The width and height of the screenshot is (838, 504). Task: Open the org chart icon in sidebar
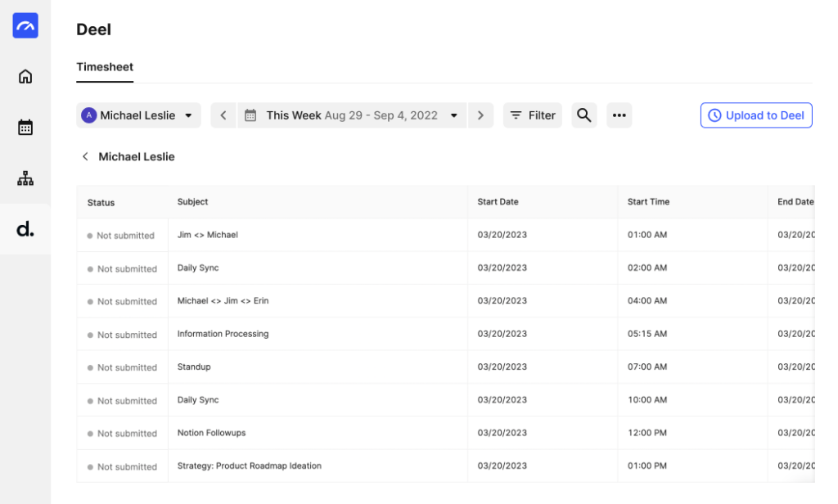tap(25, 178)
